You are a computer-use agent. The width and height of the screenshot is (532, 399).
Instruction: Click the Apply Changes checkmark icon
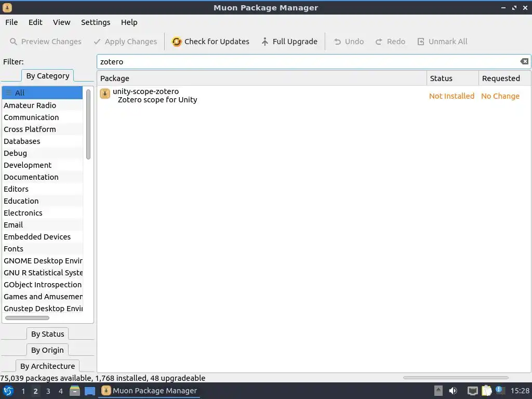[x=97, y=42]
